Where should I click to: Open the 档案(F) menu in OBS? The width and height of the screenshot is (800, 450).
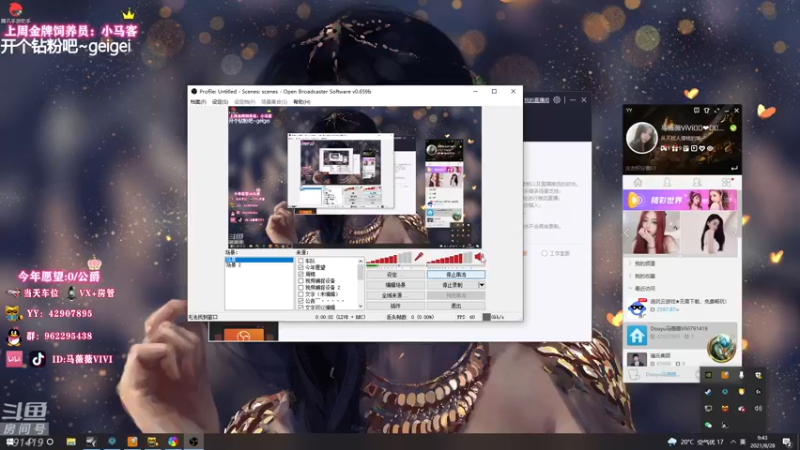(198, 102)
